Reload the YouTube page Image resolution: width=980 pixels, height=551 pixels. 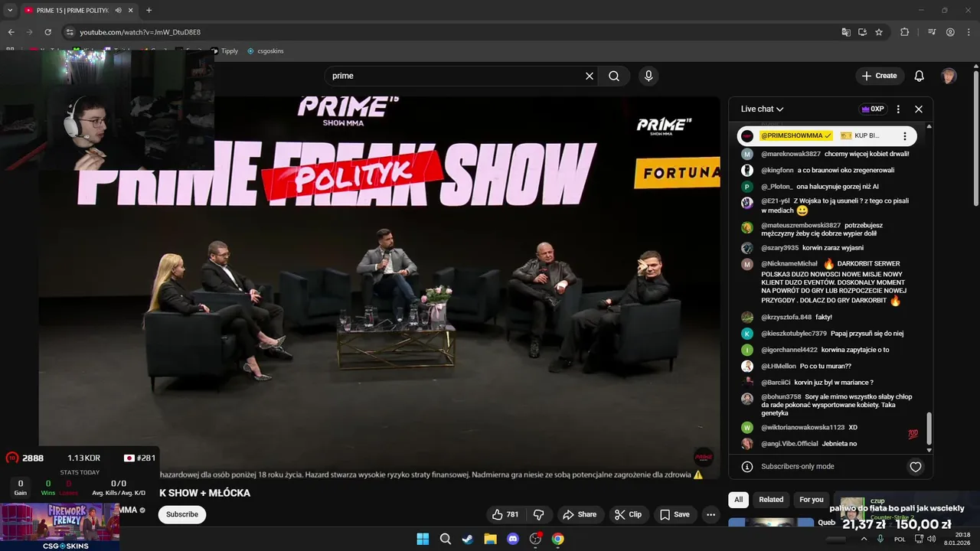47,32
